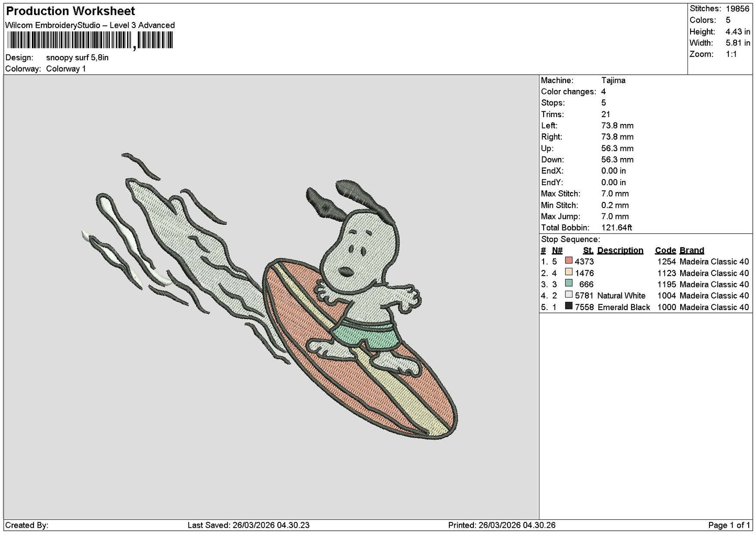Click stitch count '666' in stop sequence
Screen dimensions: 756x534
(x=586, y=285)
